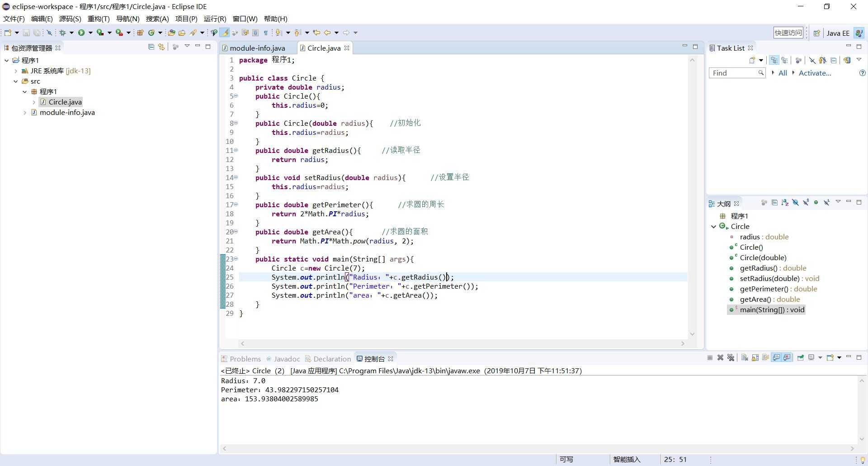Click the Previous Annotation icon
The image size is (868, 466).
pyautogui.click(x=297, y=33)
